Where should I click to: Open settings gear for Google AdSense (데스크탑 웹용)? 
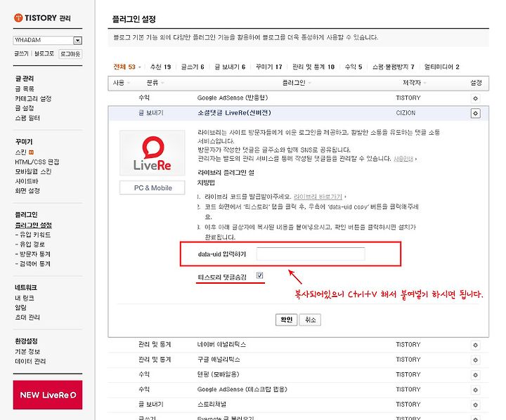point(475,390)
